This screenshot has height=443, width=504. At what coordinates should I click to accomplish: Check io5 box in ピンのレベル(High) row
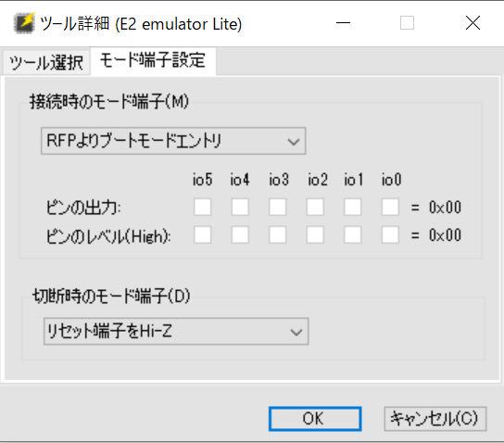(203, 234)
